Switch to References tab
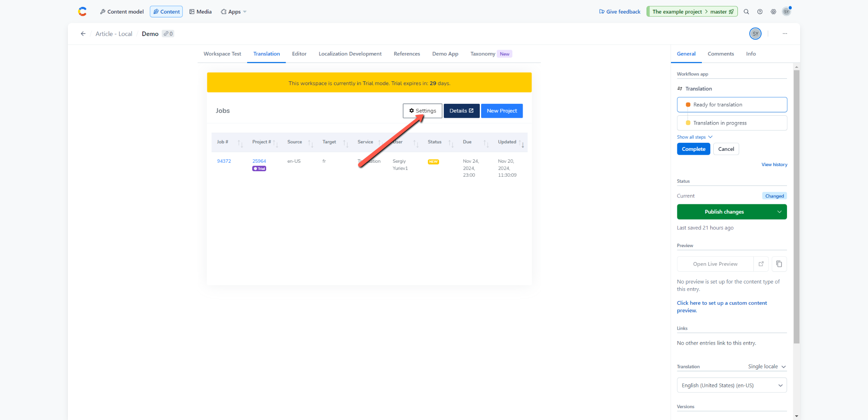Viewport: 868px width, 420px height. (407, 54)
